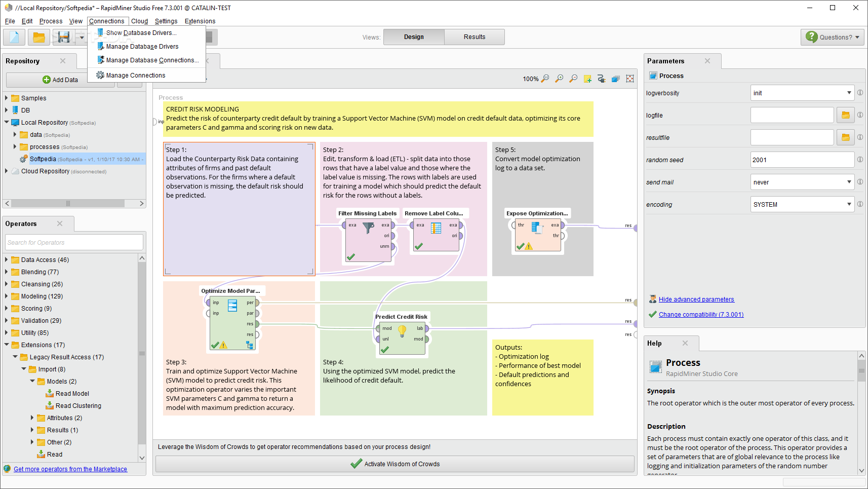The height and width of the screenshot is (489, 868).
Task: Click the Remove Label Column table icon
Action: coord(436,228)
